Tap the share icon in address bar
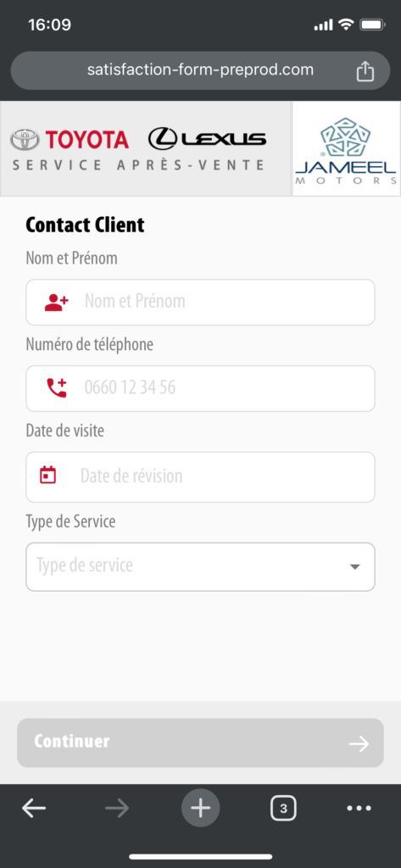 (365, 71)
